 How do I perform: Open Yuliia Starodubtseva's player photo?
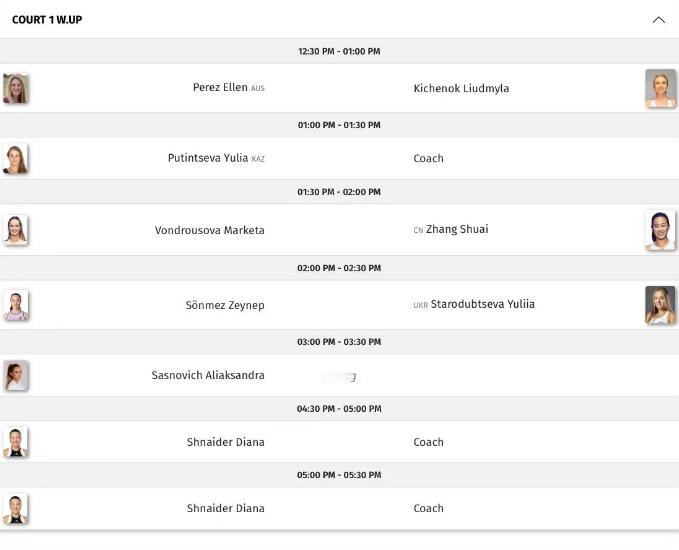click(660, 305)
